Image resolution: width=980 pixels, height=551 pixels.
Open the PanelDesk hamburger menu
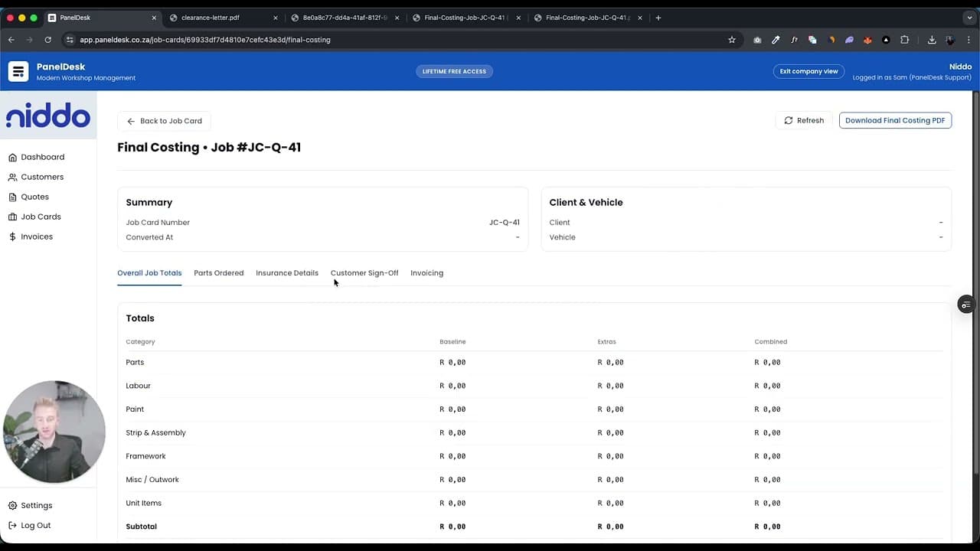point(18,71)
